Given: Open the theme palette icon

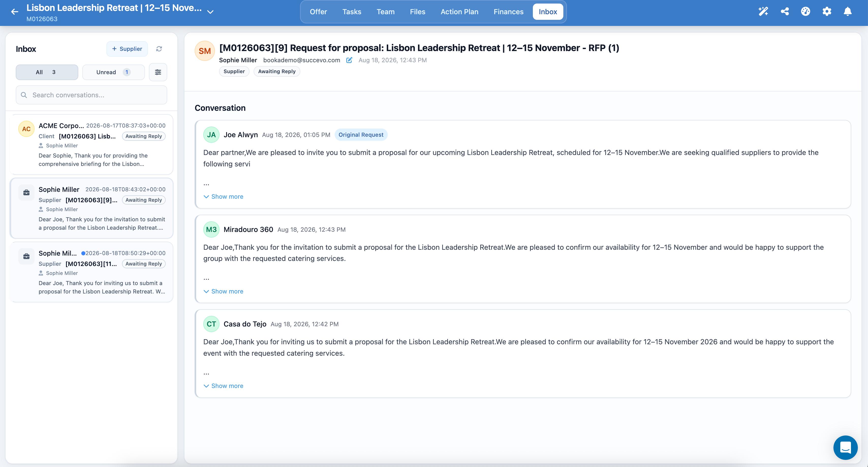Looking at the screenshot, I should pyautogui.click(x=805, y=11).
